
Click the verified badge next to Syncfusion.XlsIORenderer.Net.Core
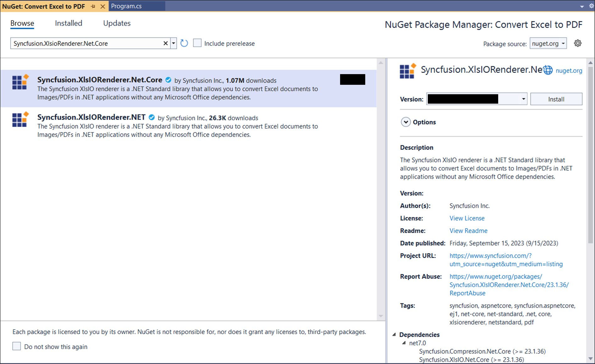168,80
